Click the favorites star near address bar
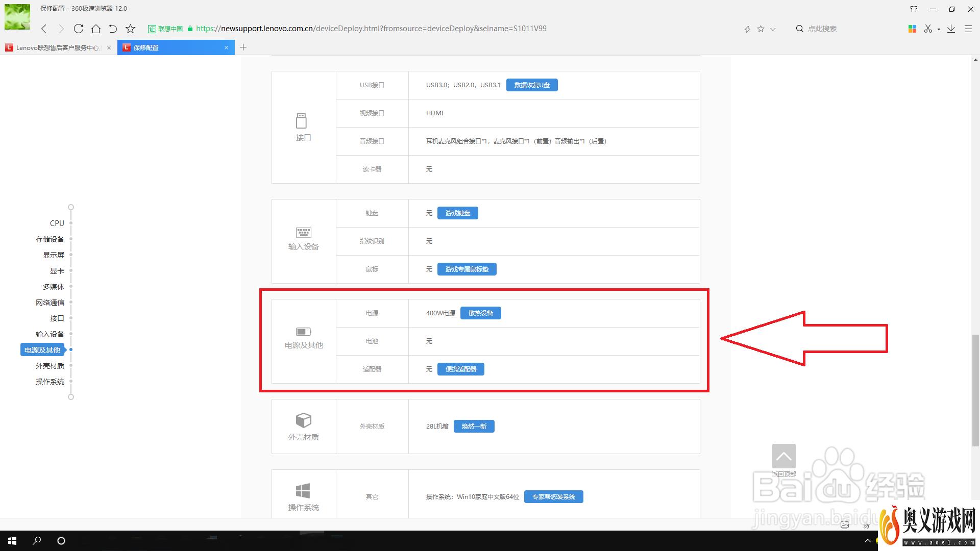980x551 pixels. coord(761,29)
